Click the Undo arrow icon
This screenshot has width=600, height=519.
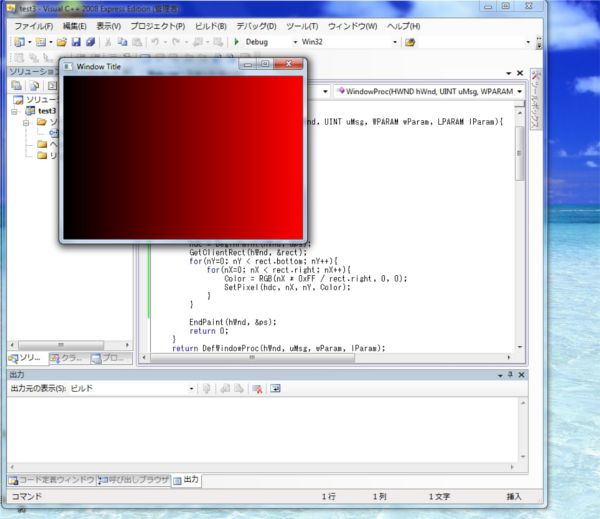155,42
